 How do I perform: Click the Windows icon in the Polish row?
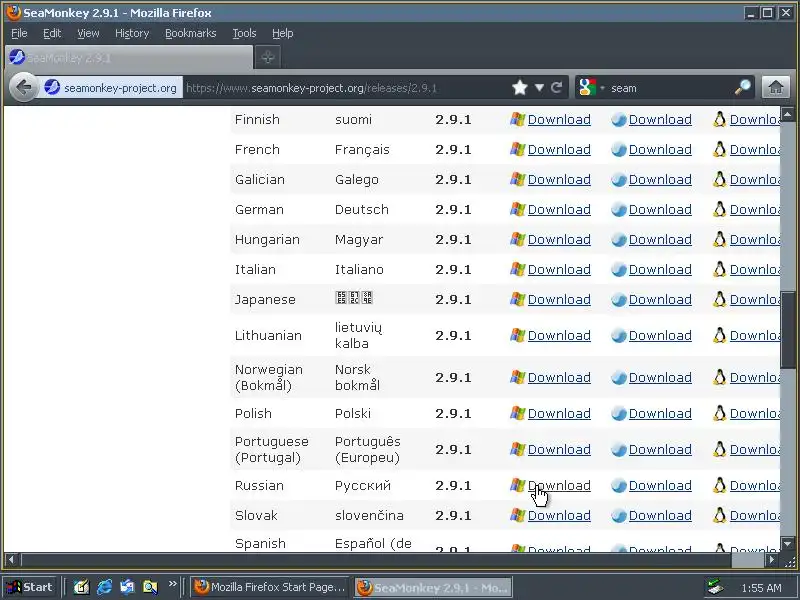517,413
